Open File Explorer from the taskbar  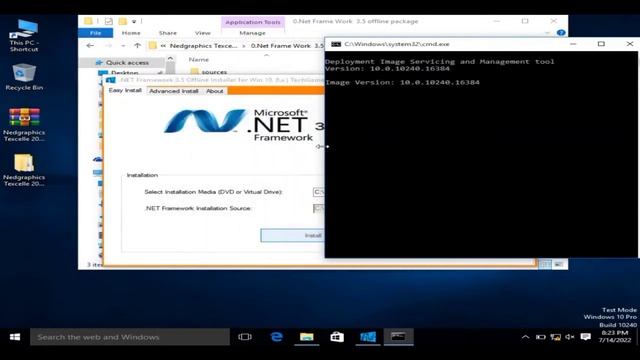(x=307, y=337)
